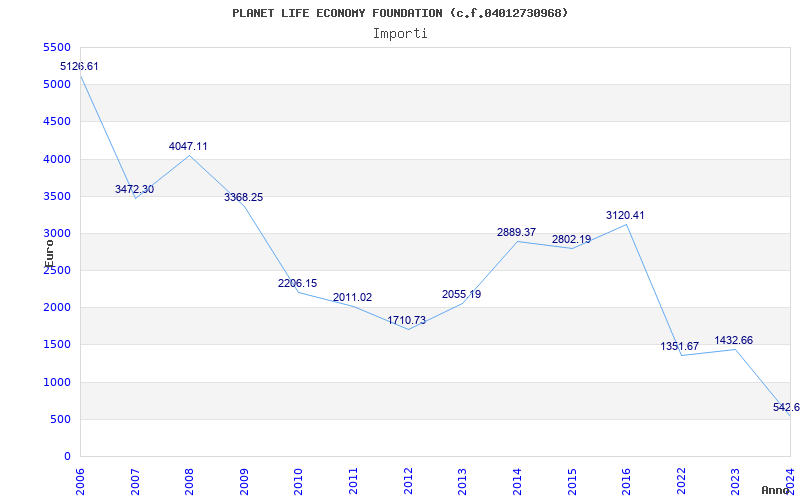Click the data label 2011.02

[353, 297]
